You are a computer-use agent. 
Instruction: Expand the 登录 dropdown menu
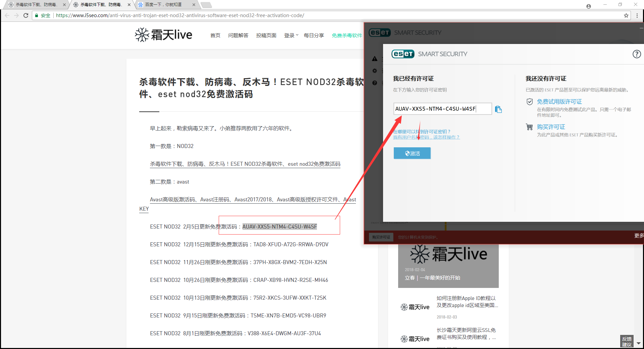tap(291, 36)
